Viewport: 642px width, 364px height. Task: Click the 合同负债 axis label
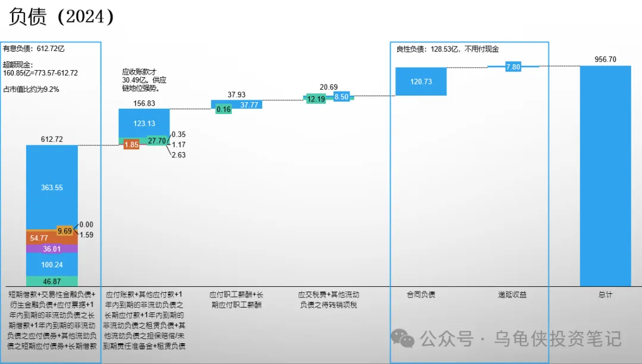[x=421, y=295]
